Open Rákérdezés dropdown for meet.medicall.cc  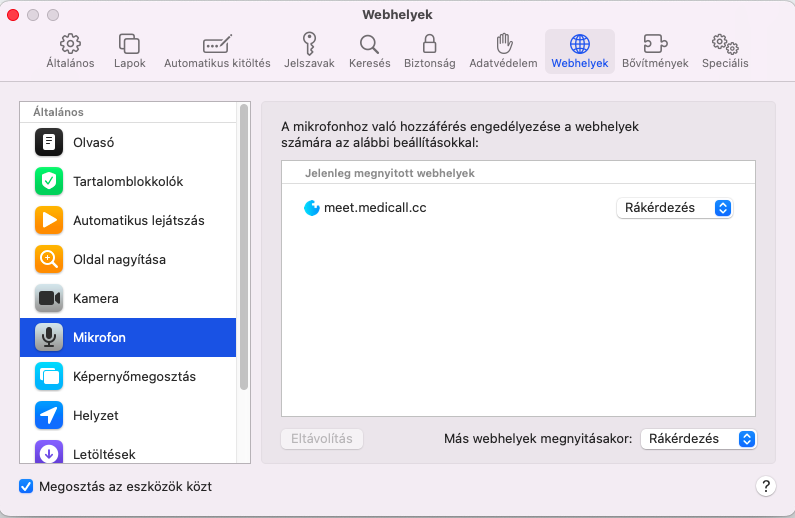pyautogui.click(x=674, y=208)
